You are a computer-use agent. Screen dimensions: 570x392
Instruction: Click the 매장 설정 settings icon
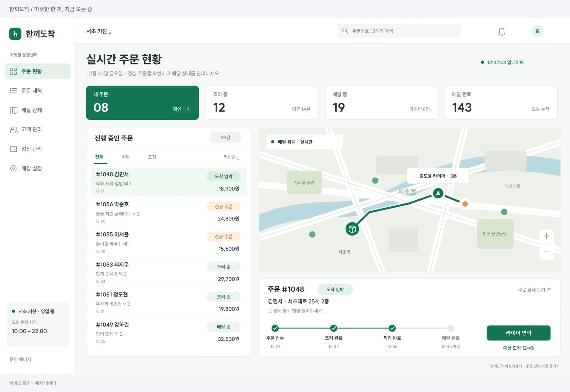[x=14, y=168]
